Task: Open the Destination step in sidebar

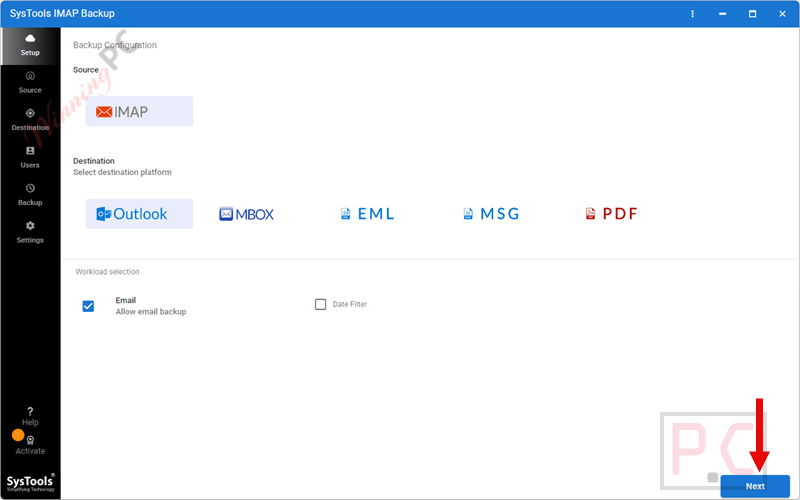Action: pyautogui.click(x=30, y=120)
